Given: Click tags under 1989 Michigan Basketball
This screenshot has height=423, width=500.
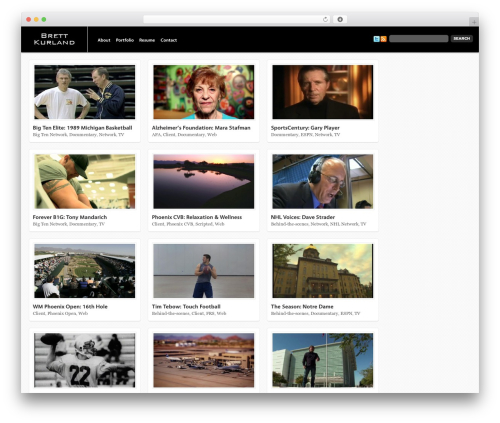Looking at the screenshot, I should 78,135.
